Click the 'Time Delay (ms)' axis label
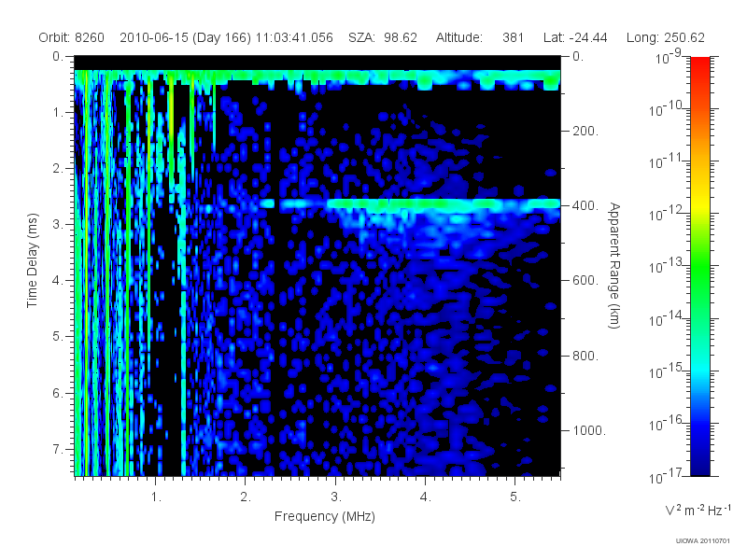Viewport: 747px width, 560px height. tap(32, 260)
